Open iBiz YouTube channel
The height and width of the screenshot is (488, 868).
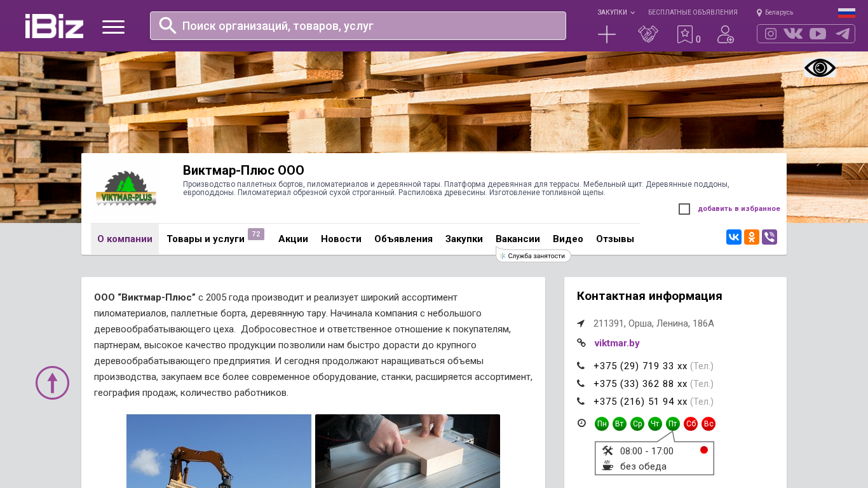click(x=818, y=34)
